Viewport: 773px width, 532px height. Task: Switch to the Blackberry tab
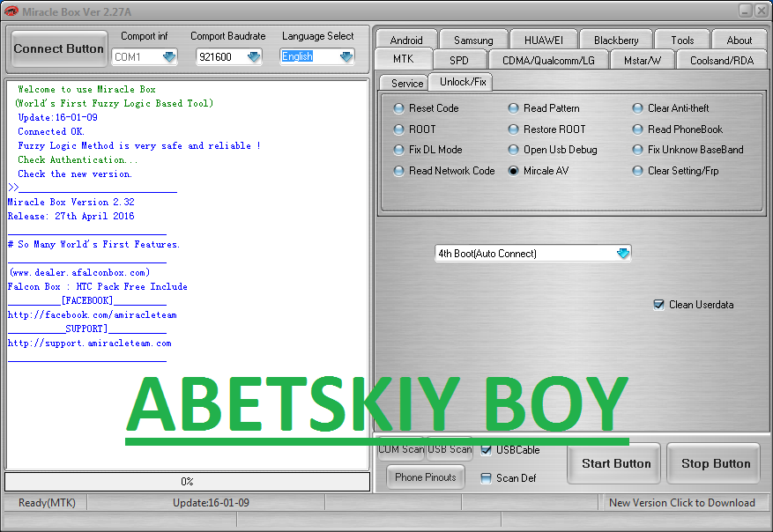(616, 40)
